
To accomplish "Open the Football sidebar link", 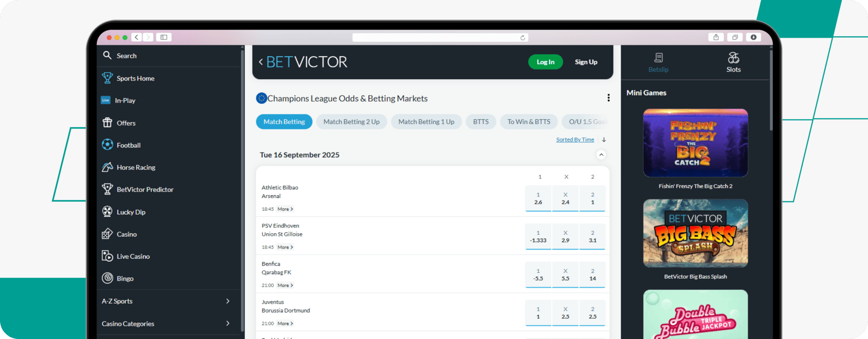I will click(x=129, y=145).
